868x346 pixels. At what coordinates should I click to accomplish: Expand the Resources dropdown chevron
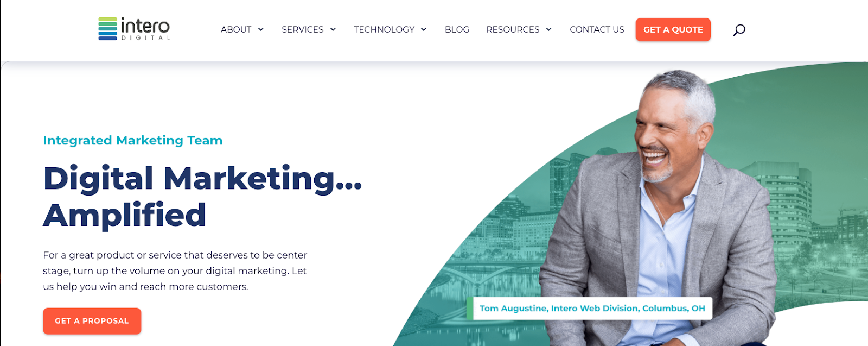[549, 29]
